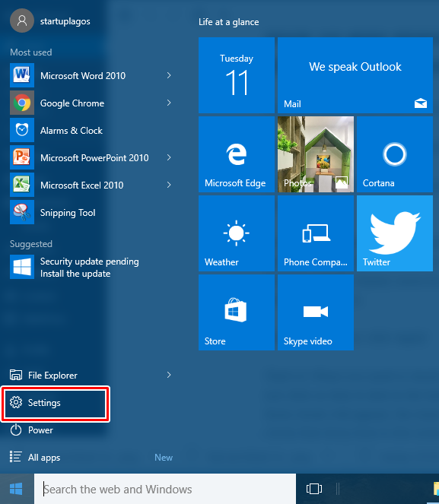Image resolution: width=439 pixels, height=504 pixels.
Task: Click the Google Chrome label
Action: pyautogui.click(x=72, y=103)
